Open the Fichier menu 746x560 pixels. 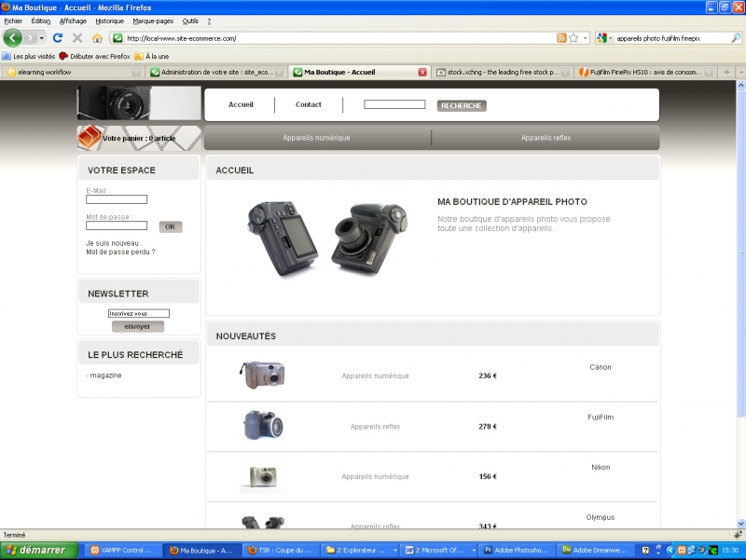(13, 20)
